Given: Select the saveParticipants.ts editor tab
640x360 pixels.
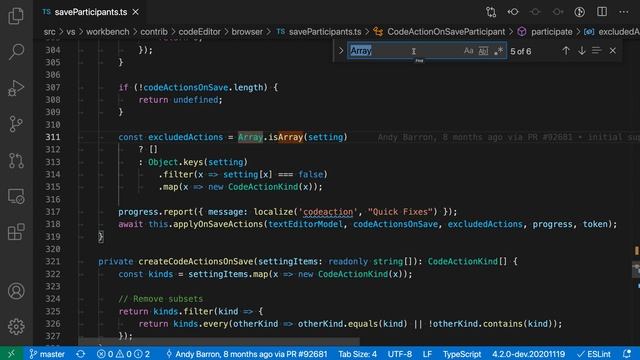Looking at the screenshot, I should (x=91, y=12).
